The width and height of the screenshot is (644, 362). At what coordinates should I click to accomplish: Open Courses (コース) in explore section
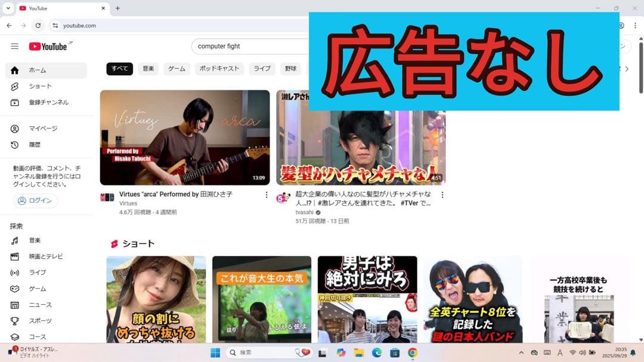(46, 337)
